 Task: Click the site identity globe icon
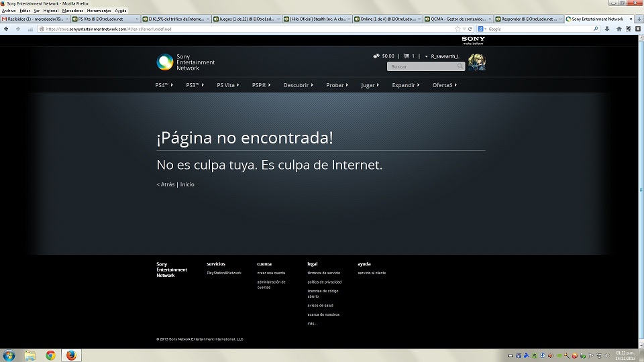click(x=42, y=29)
